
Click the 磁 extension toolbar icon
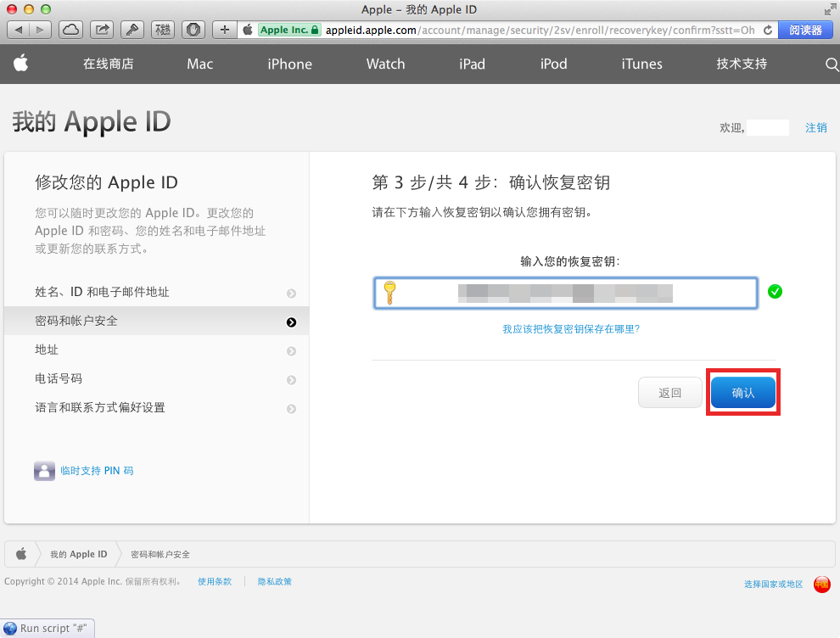[163, 30]
